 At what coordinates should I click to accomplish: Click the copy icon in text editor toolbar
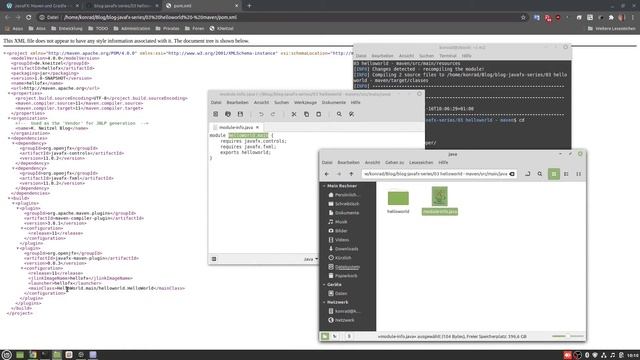click(x=306, y=114)
